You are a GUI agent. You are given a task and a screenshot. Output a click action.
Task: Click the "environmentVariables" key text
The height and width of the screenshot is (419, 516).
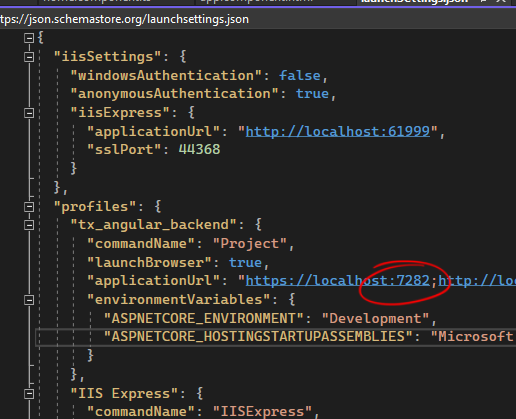(179, 300)
